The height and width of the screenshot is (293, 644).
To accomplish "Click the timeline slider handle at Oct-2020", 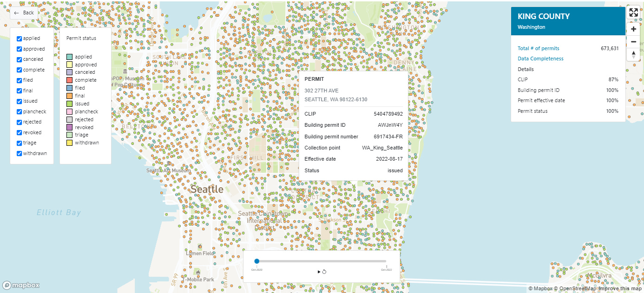I will click(257, 261).
